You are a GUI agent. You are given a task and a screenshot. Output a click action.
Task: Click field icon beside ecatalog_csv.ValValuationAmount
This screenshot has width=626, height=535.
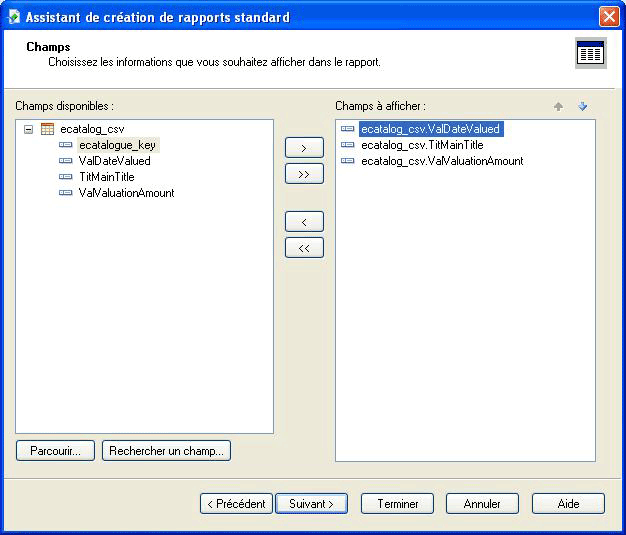(x=348, y=161)
